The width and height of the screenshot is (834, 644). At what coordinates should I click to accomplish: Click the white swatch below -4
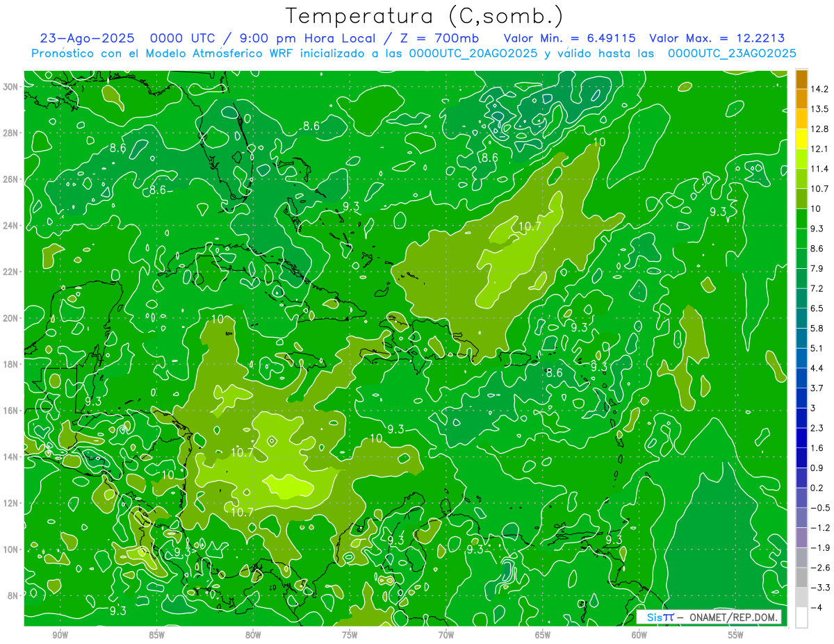click(801, 618)
